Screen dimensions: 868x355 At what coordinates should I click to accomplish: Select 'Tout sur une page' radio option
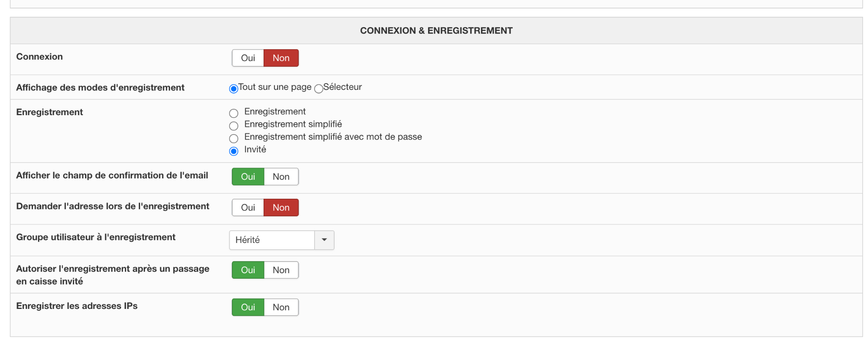(234, 89)
